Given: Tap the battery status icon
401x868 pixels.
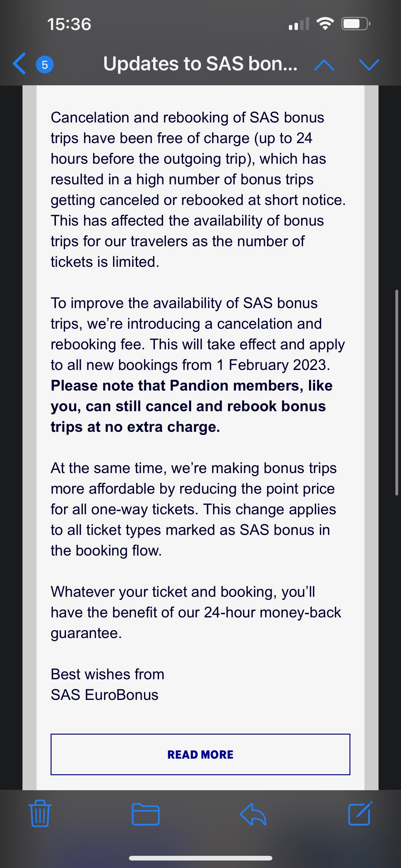Looking at the screenshot, I should pyautogui.click(x=355, y=23).
